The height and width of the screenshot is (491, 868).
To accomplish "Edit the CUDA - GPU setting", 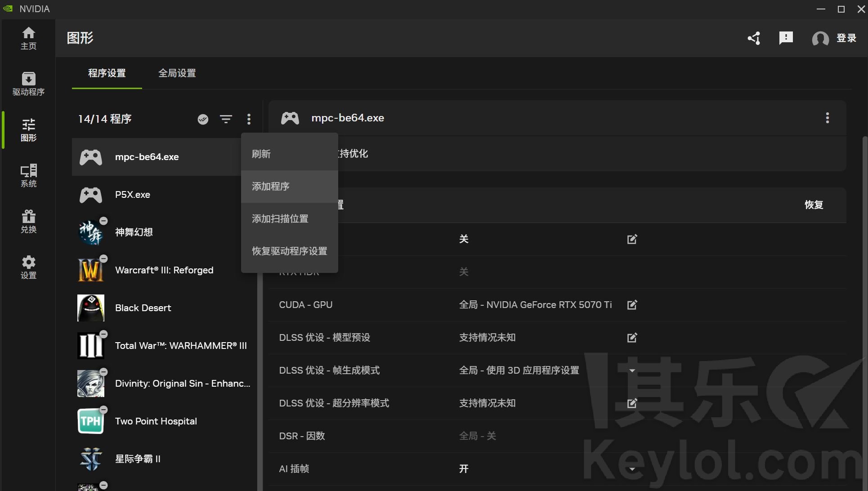I will pos(632,305).
